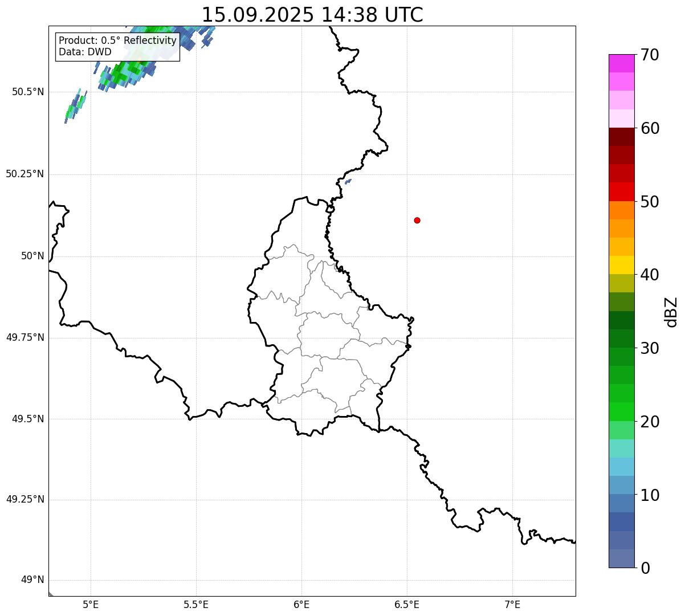The width and height of the screenshot is (685, 616).
Task: Click the title text "15.09.2025 14:38 UTC"
Action: point(312,15)
